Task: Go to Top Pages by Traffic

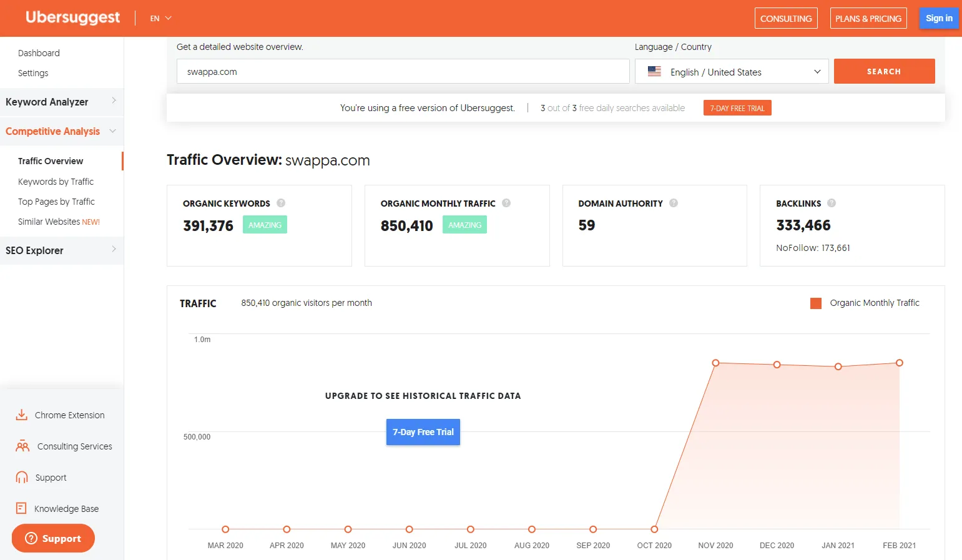Action: [56, 202]
